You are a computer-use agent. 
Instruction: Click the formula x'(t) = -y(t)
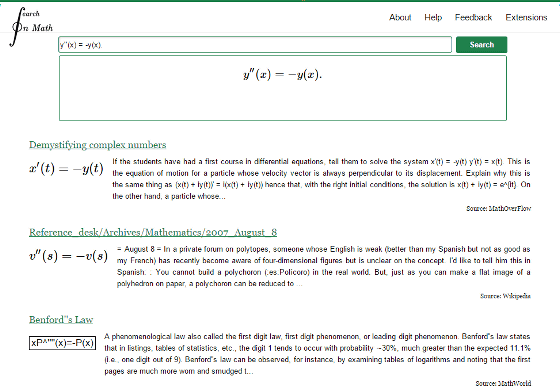tap(66, 168)
